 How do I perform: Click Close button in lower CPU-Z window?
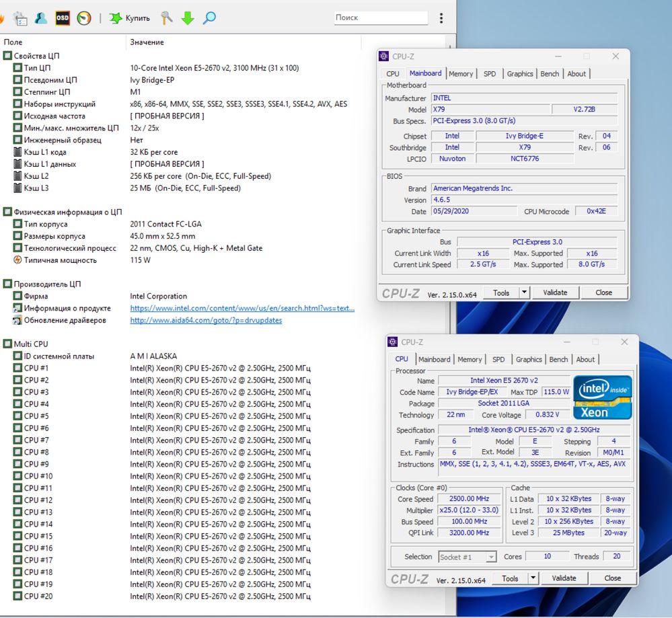[612, 578]
